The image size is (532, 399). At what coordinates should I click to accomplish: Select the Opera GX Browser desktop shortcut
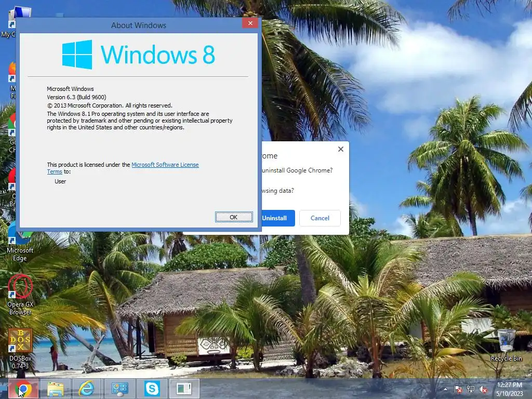point(20,295)
